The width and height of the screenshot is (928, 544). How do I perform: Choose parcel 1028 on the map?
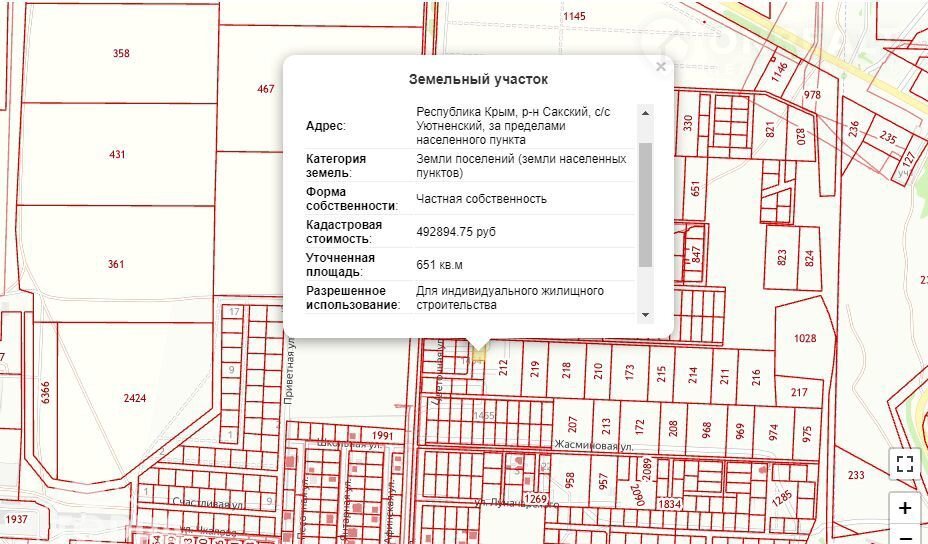point(806,339)
